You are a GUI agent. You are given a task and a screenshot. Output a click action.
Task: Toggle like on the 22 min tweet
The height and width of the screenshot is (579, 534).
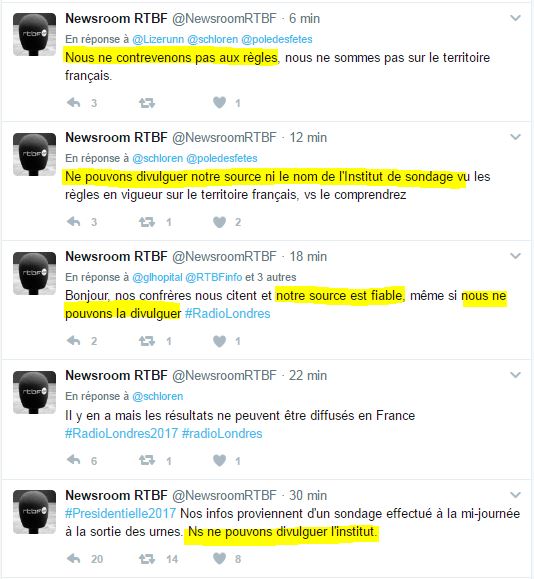219,460
